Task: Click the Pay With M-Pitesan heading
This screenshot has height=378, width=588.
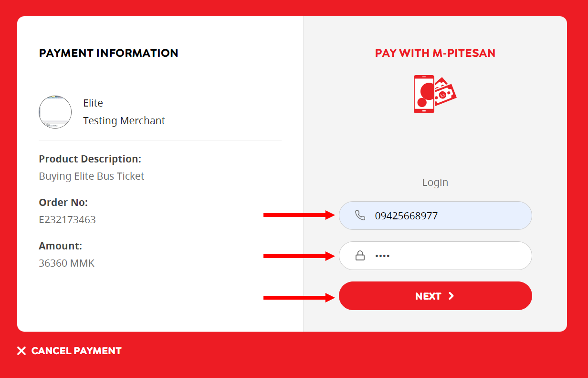Action: pyautogui.click(x=435, y=53)
